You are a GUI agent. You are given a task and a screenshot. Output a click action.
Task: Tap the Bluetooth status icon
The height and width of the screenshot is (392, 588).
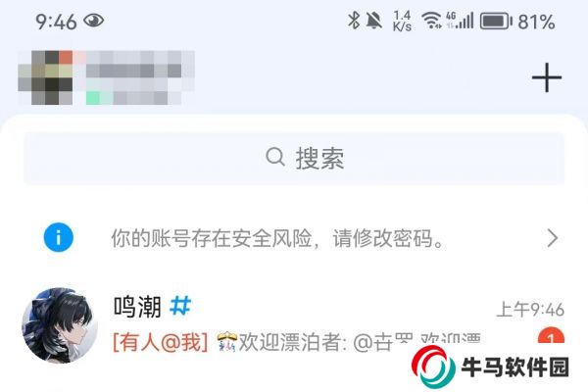(x=353, y=21)
